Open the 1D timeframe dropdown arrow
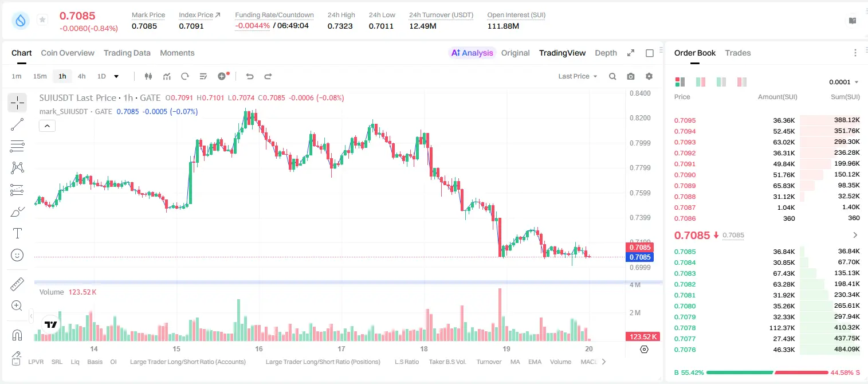Image resolution: width=868 pixels, height=384 pixels. tap(116, 76)
